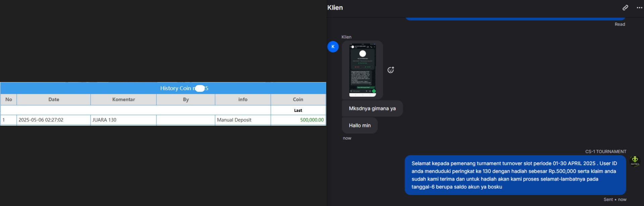This screenshot has height=206, width=644.
Task: Sort by the Date column header
Action: pyautogui.click(x=54, y=99)
